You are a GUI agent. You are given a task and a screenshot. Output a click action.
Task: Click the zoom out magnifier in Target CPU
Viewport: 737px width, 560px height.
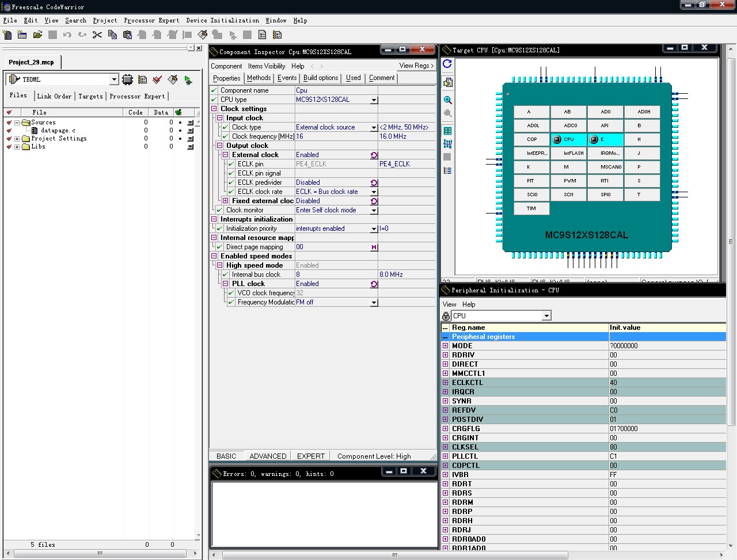pos(447,113)
